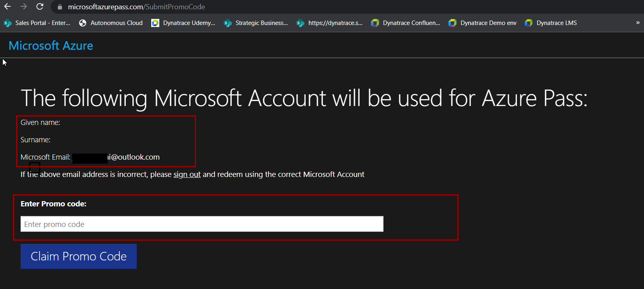This screenshot has width=644, height=289.
Task: Follow the sign out link
Action: point(187,175)
